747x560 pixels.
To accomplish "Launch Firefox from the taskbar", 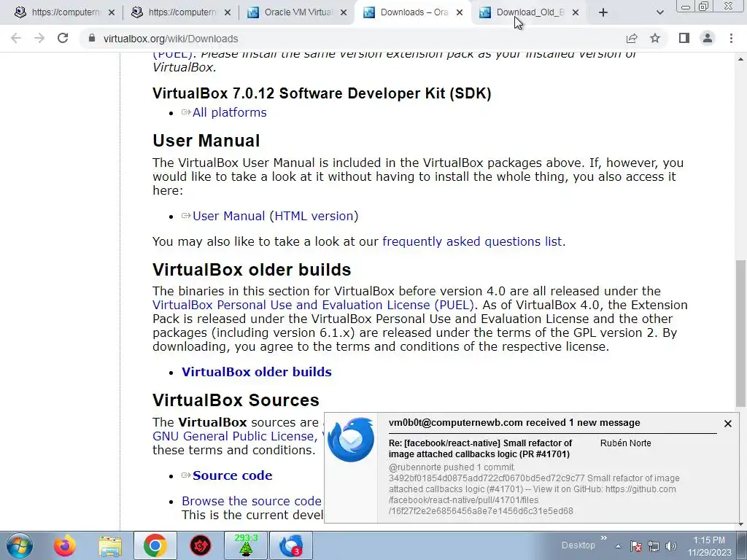I will [64, 545].
